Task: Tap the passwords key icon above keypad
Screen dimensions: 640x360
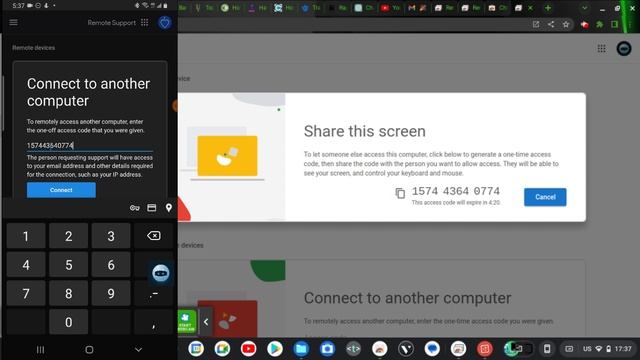Action: [x=135, y=208]
